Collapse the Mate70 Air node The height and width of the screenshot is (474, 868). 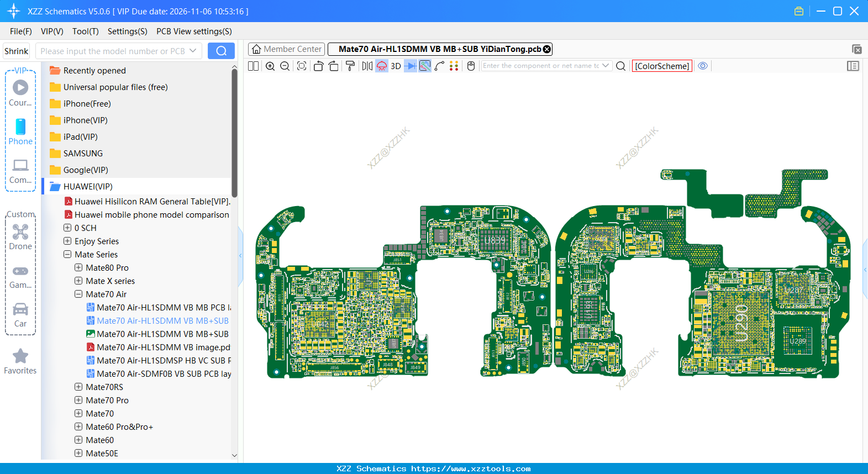pos(78,294)
